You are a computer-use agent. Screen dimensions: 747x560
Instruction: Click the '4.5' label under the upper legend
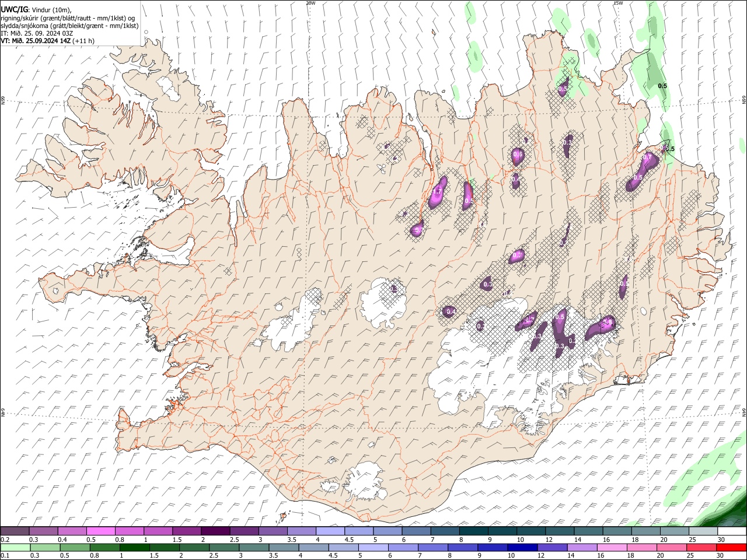(x=349, y=540)
